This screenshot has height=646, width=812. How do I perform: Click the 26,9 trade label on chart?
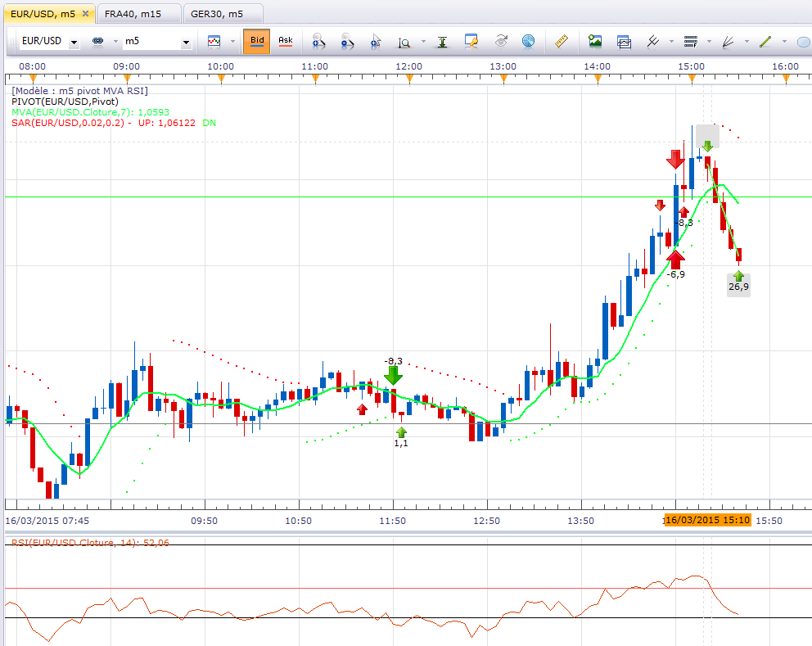click(738, 287)
